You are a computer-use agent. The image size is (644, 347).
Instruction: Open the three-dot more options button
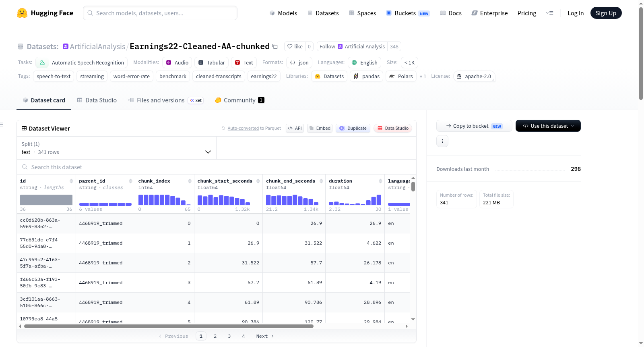point(442,141)
